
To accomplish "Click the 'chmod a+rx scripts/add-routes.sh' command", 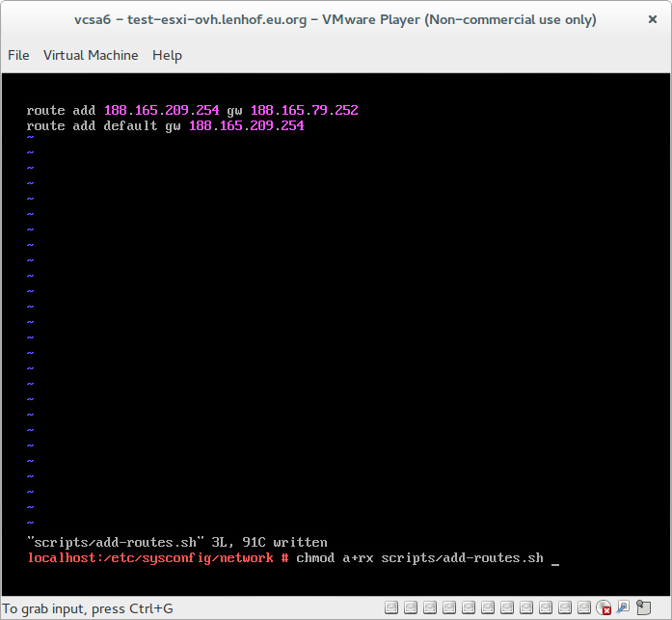I will pyautogui.click(x=420, y=558).
